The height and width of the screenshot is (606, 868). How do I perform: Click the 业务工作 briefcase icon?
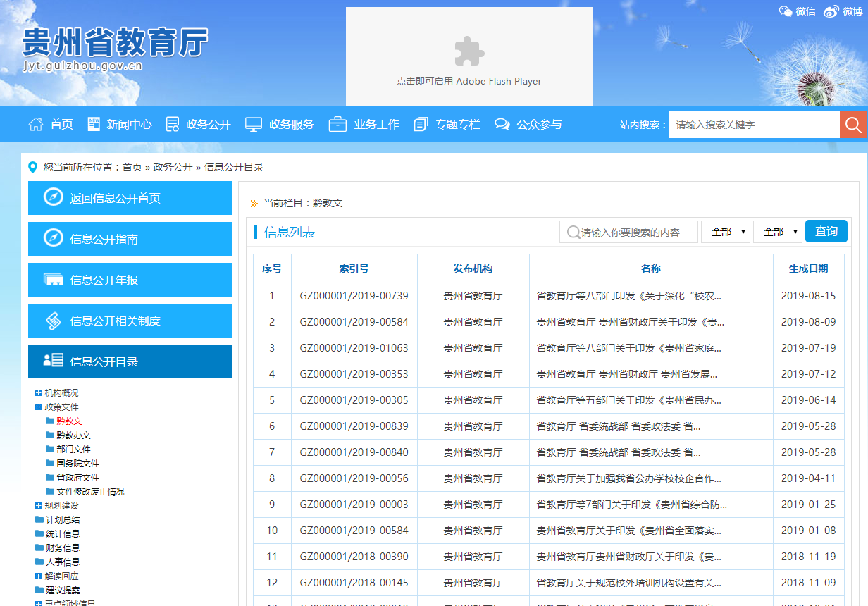click(337, 125)
